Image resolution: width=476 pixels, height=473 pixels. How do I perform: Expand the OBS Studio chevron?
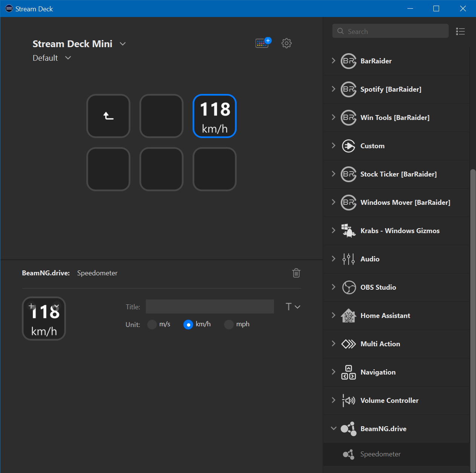click(334, 287)
